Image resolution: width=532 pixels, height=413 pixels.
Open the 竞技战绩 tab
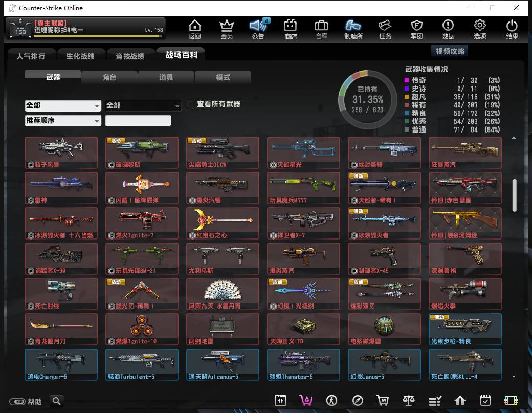coord(130,56)
